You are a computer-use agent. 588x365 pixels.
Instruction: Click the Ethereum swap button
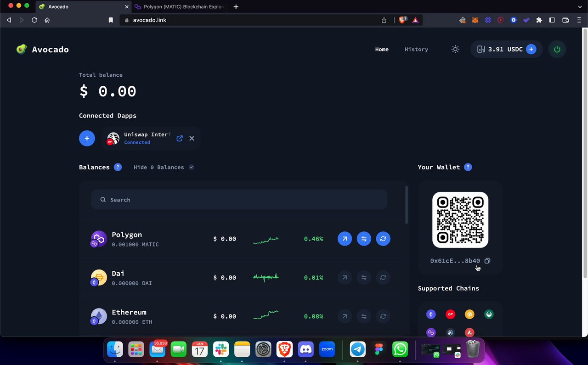coord(364,316)
